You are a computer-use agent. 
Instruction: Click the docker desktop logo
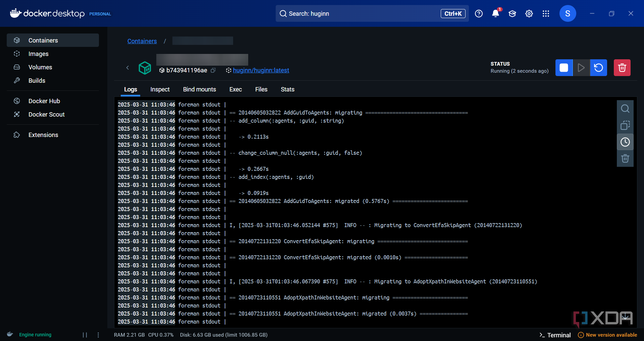click(47, 13)
